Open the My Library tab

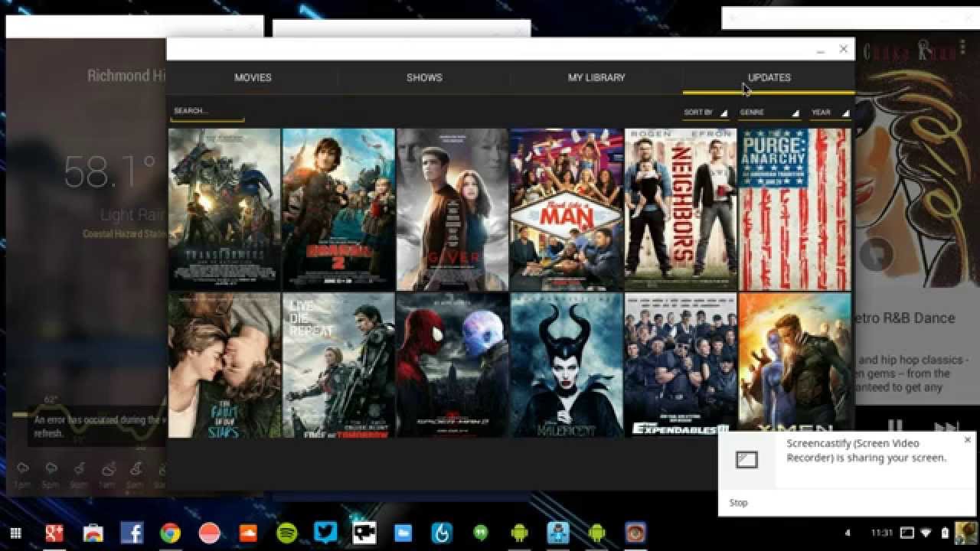coord(596,77)
